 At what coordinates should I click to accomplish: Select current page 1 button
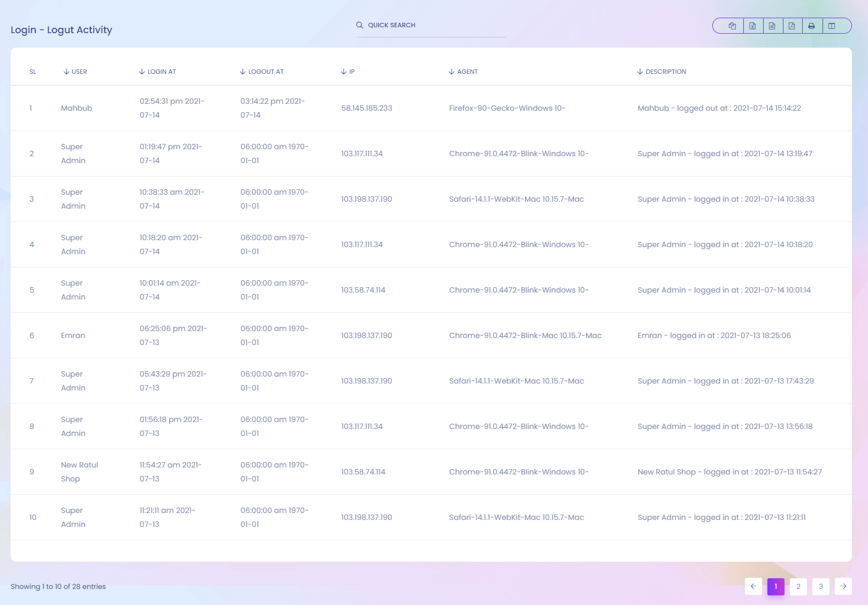coord(776,586)
